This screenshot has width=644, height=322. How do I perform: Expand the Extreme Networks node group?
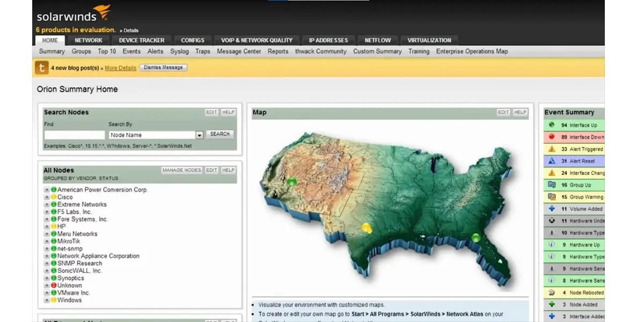(47, 204)
